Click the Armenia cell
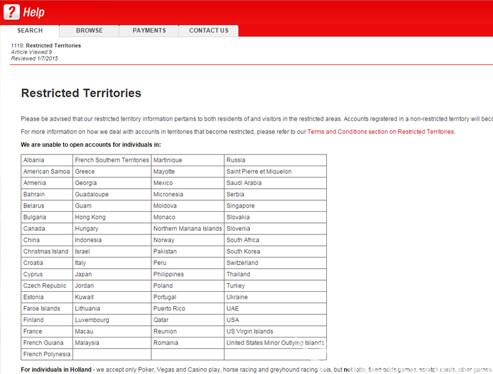Screen dimensions: 493x374 (x=47, y=183)
